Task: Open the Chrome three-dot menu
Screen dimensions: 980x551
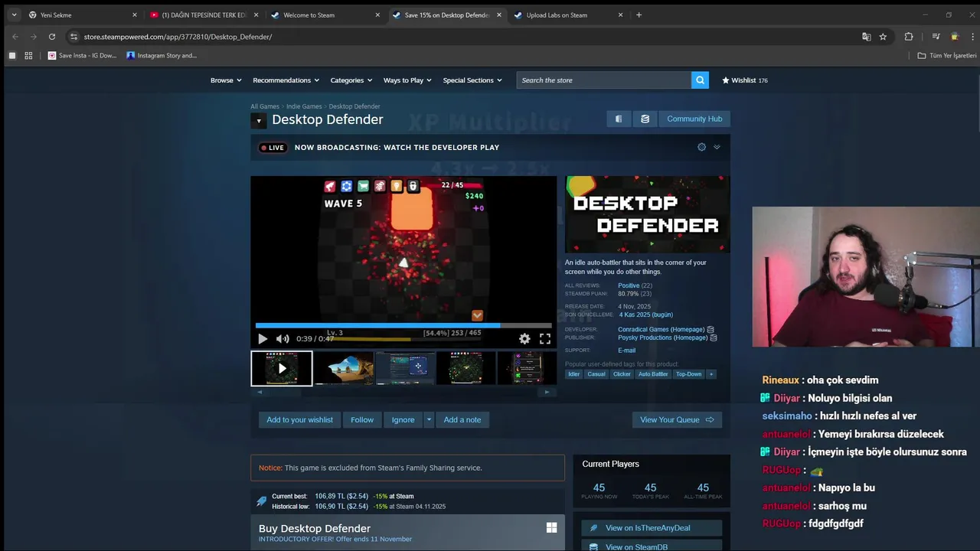Action: [972, 36]
